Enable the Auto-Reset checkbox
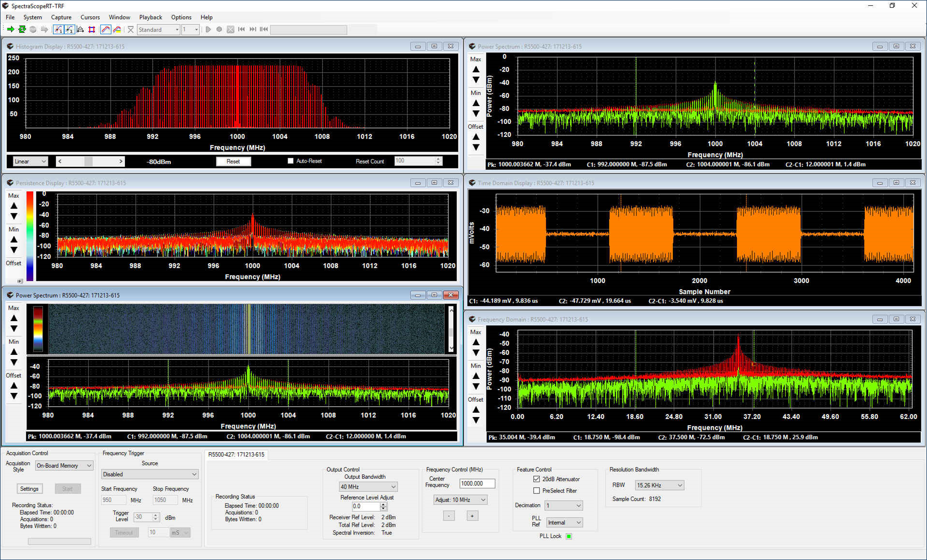 click(291, 161)
